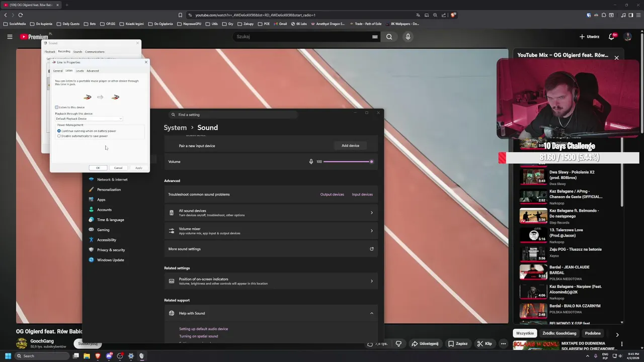
Task: Click Turning on spatial sound link
Action: (198, 336)
